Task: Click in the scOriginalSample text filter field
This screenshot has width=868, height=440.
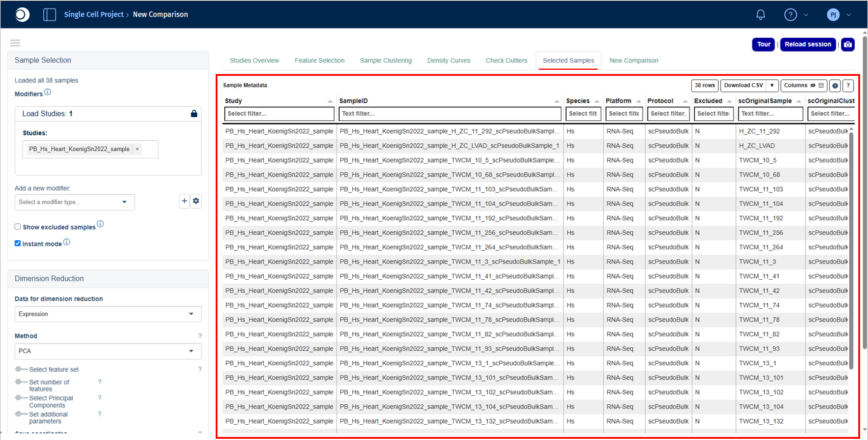Action: point(771,113)
